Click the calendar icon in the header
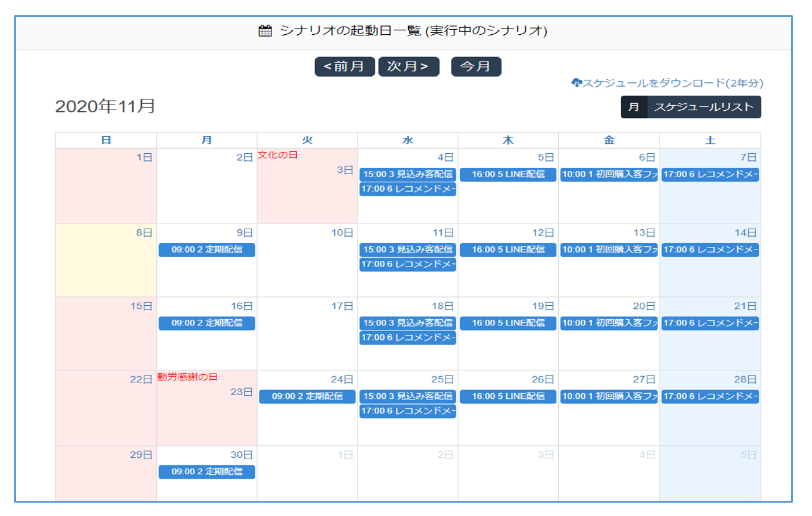812x516 pixels. point(265,31)
